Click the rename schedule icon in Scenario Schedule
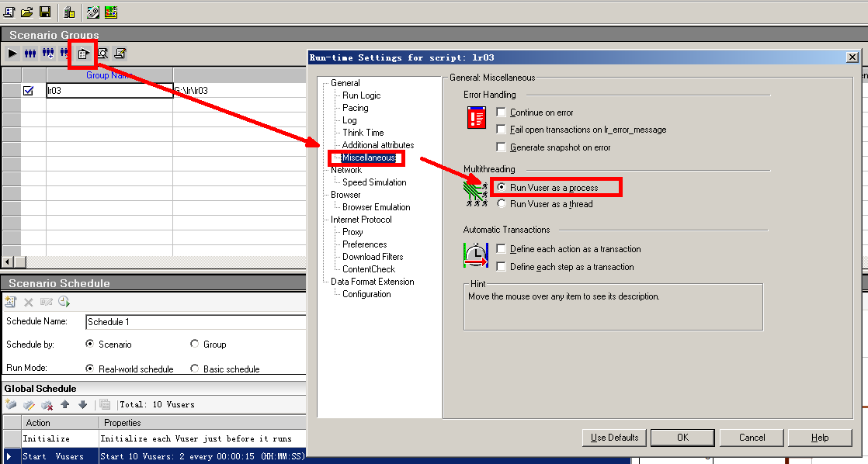This screenshot has height=464, width=868. [x=46, y=302]
